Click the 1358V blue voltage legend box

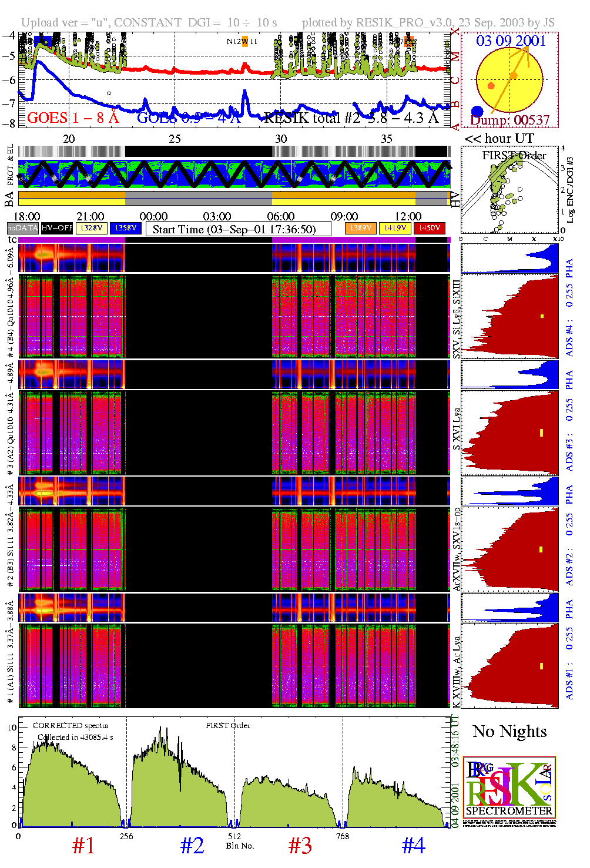pyautogui.click(x=126, y=228)
